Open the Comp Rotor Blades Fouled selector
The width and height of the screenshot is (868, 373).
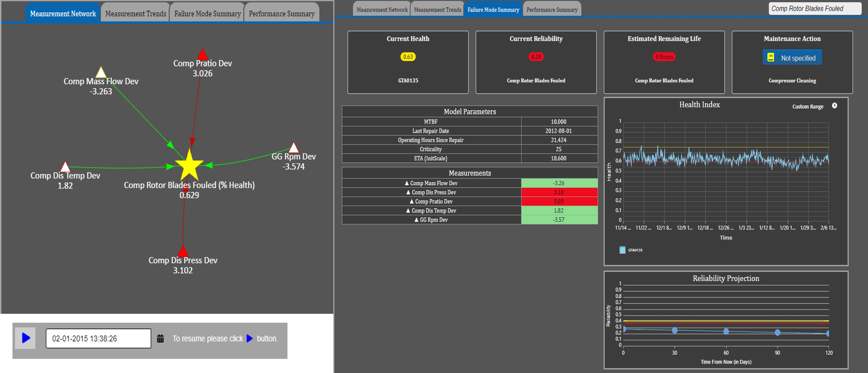(x=815, y=8)
